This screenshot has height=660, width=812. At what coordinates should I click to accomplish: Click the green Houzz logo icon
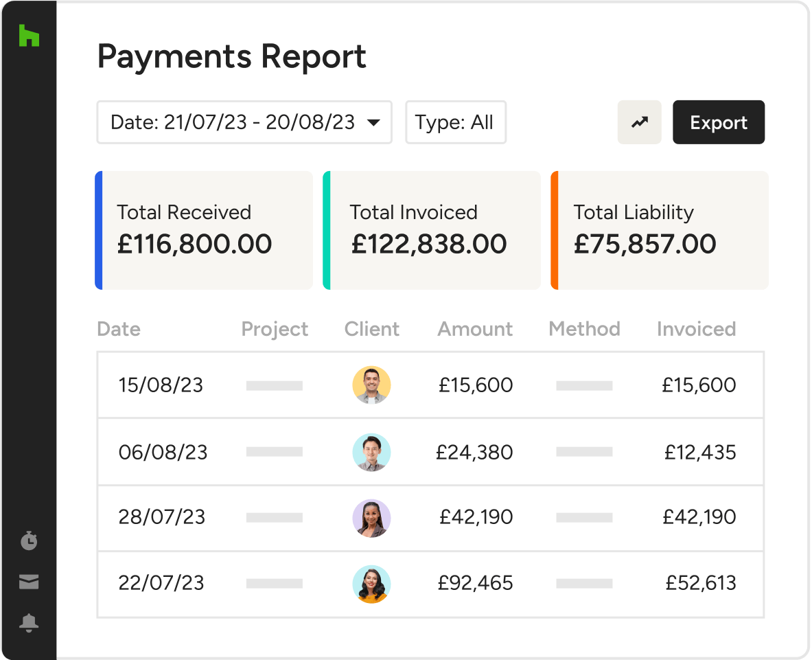[x=29, y=35]
